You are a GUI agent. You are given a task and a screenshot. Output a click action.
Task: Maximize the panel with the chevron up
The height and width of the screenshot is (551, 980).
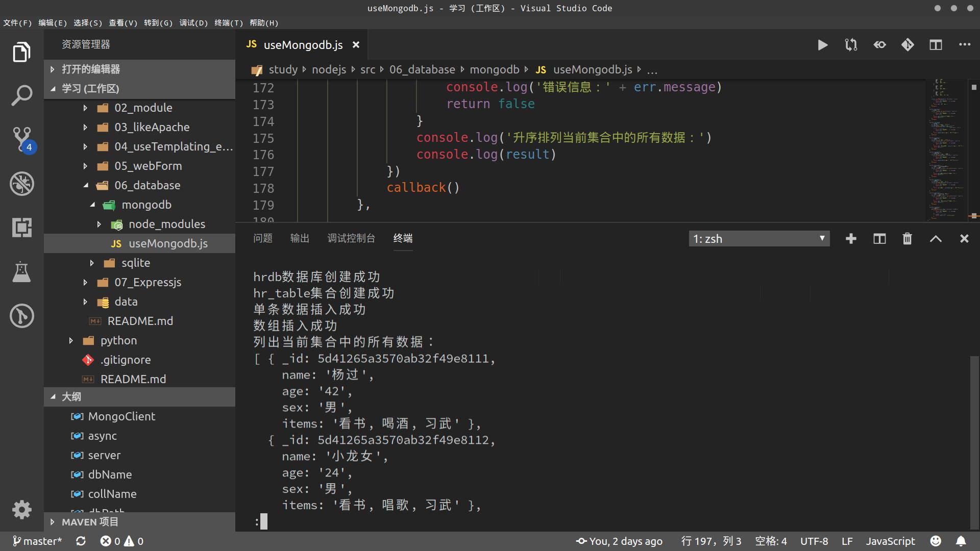(935, 238)
